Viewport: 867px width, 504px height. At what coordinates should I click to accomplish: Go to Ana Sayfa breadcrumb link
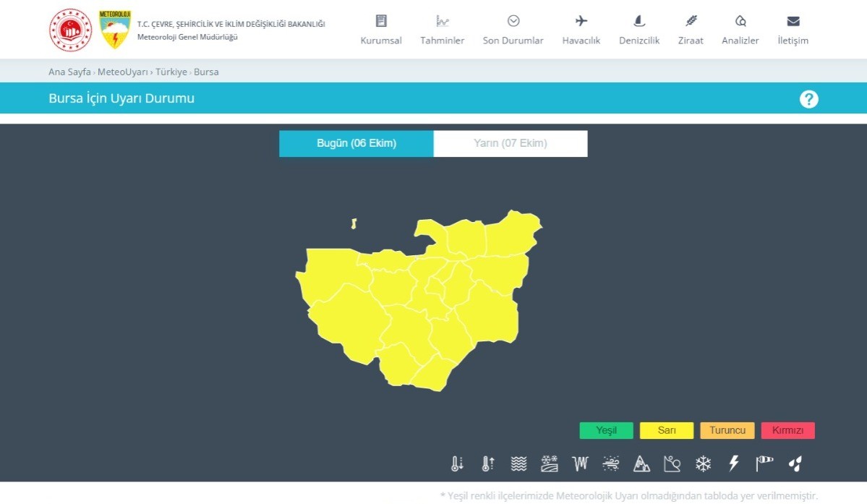tap(69, 72)
